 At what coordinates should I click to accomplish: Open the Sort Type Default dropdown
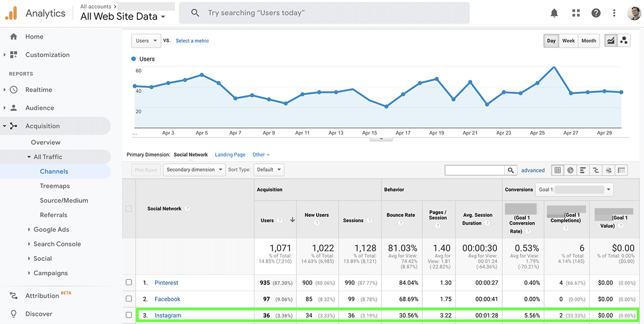tap(268, 170)
